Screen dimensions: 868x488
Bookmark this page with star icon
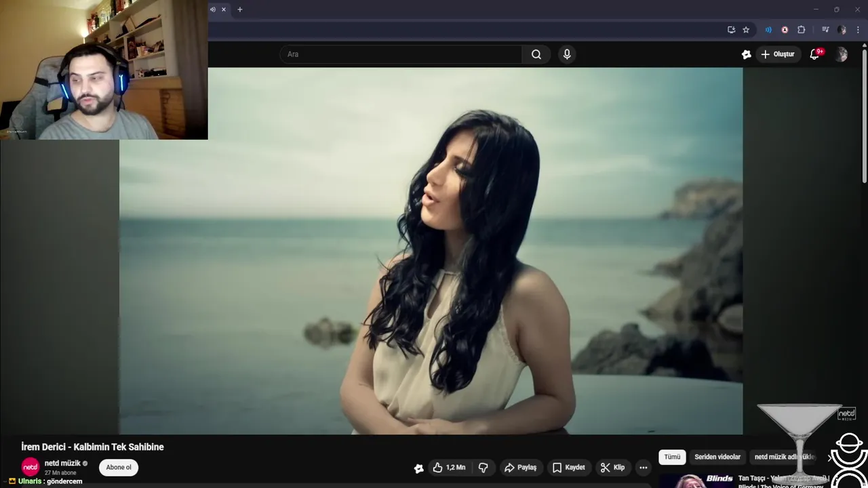coord(746,30)
